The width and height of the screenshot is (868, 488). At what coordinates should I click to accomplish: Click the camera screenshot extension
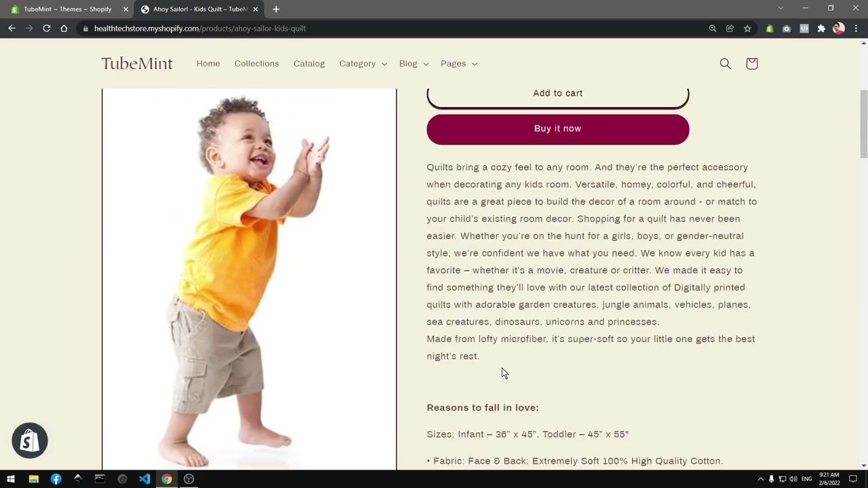[x=787, y=28]
